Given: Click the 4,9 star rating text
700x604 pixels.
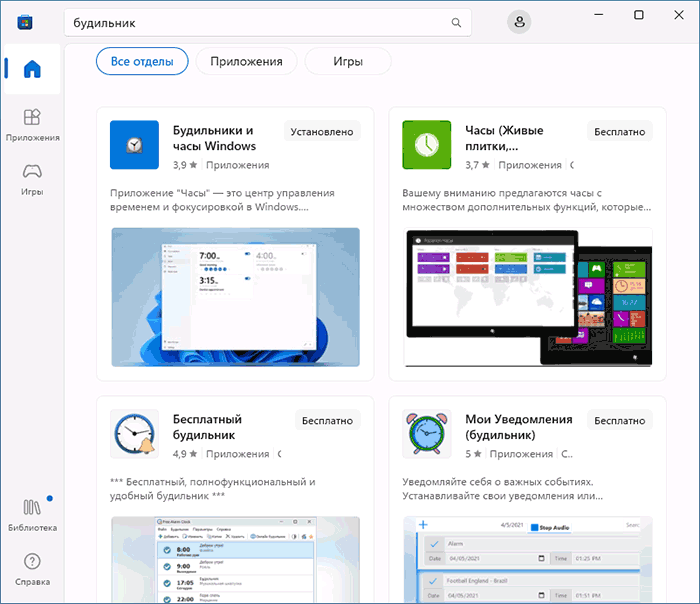Looking at the screenshot, I should point(185,454).
